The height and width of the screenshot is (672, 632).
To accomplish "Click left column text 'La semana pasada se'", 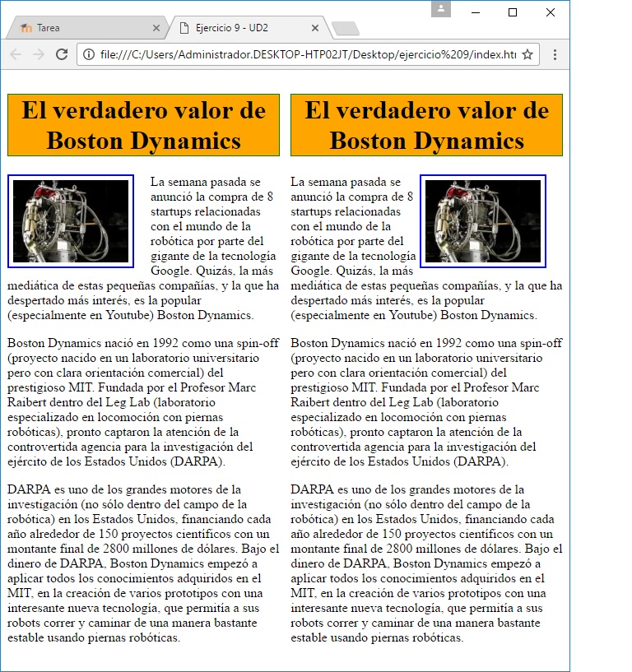I will coord(206,182).
